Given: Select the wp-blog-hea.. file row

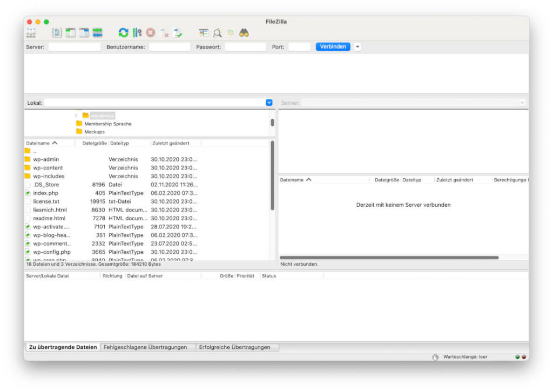Looking at the screenshot, I should point(147,235).
